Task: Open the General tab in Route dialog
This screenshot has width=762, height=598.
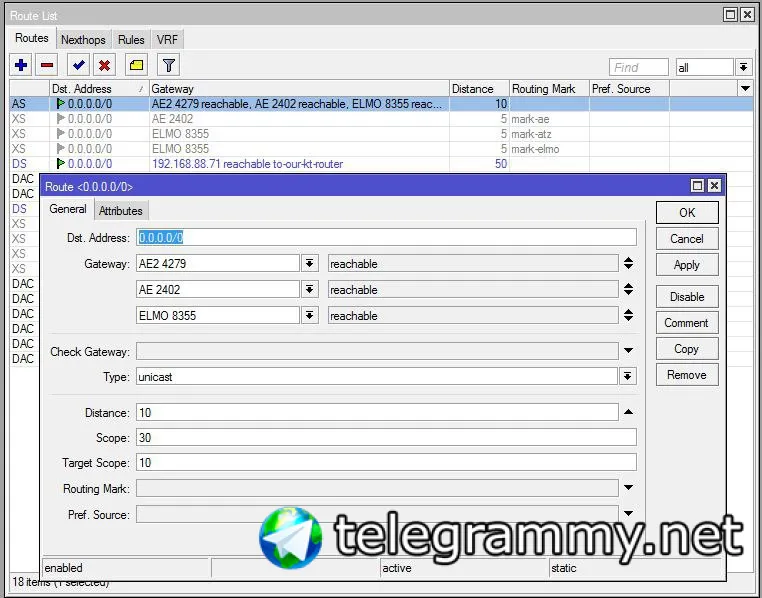Action: point(68,209)
